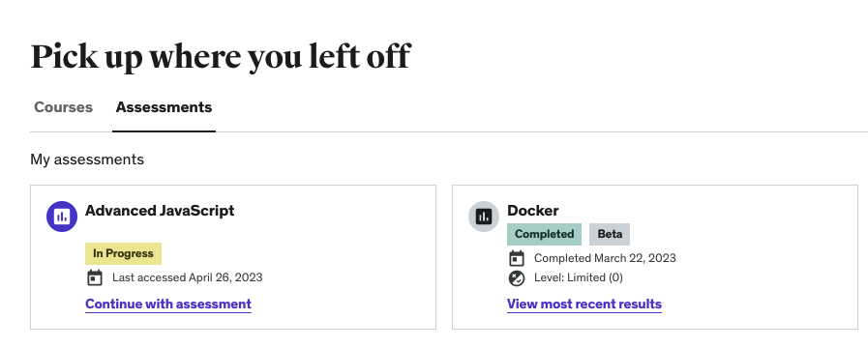Click the Completed March 22, 2023 text

pyautogui.click(x=605, y=258)
